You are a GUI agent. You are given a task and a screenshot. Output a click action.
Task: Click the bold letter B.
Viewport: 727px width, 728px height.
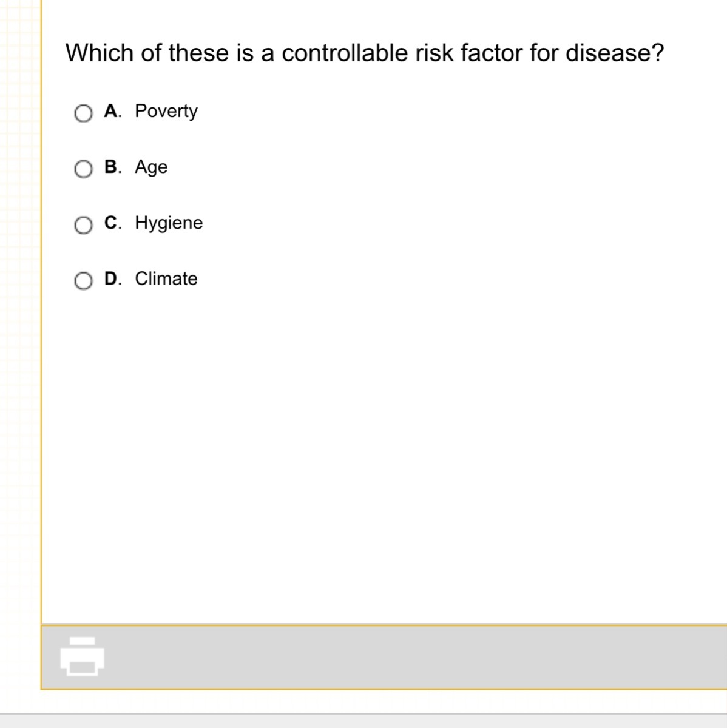click(111, 166)
